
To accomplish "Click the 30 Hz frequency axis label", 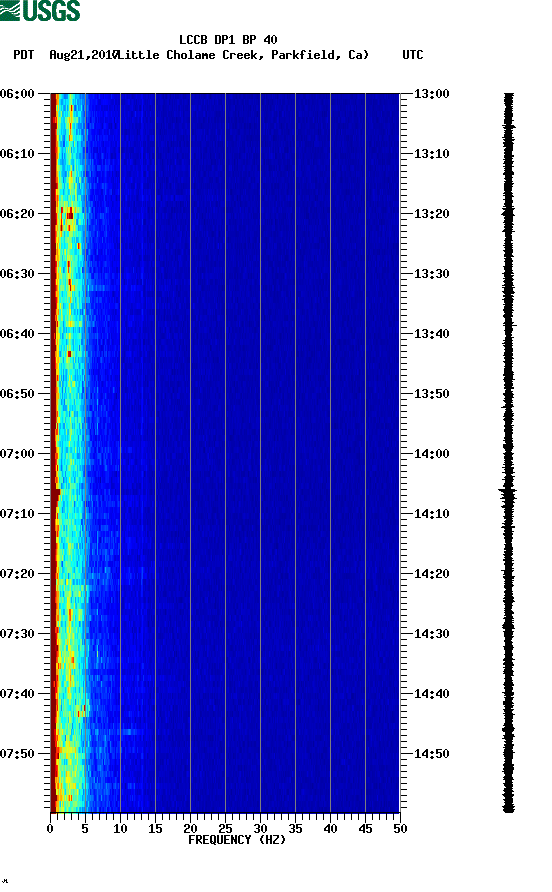I will (x=261, y=828).
